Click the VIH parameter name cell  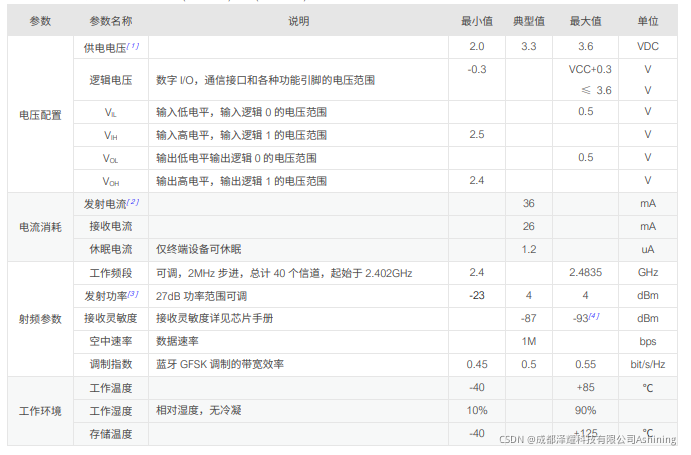111,136
